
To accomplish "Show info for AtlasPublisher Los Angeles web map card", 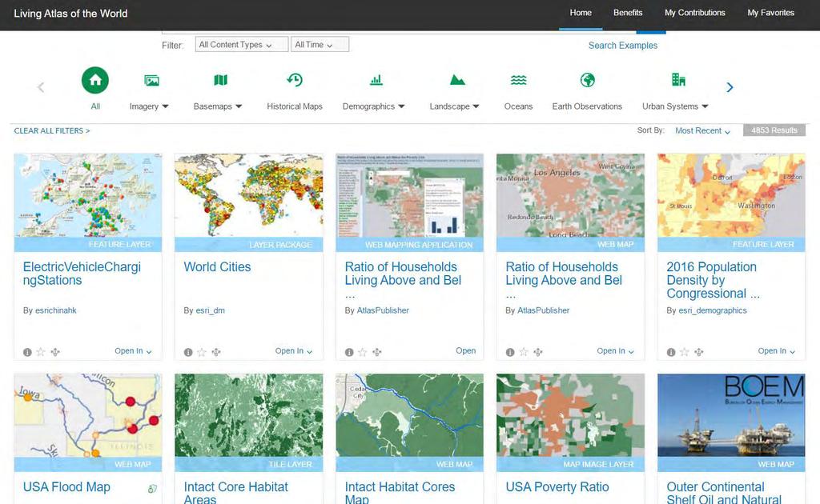I will click(510, 352).
